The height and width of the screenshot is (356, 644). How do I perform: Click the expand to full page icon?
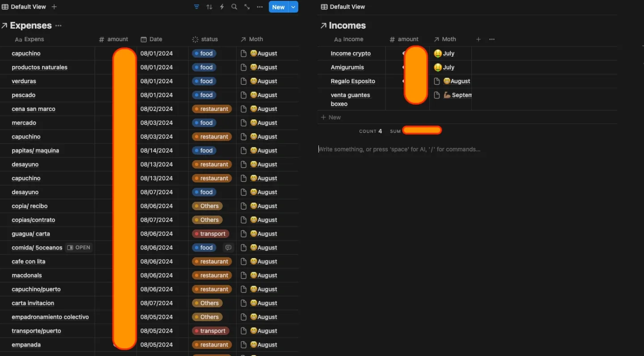point(247,7)
